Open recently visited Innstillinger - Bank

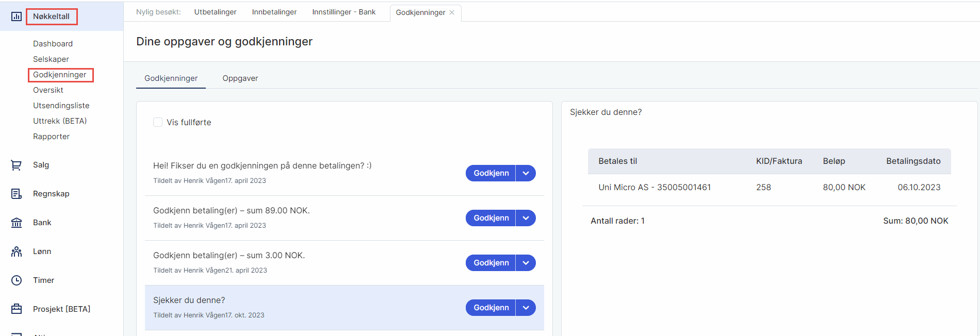click(x=344, y=12)
